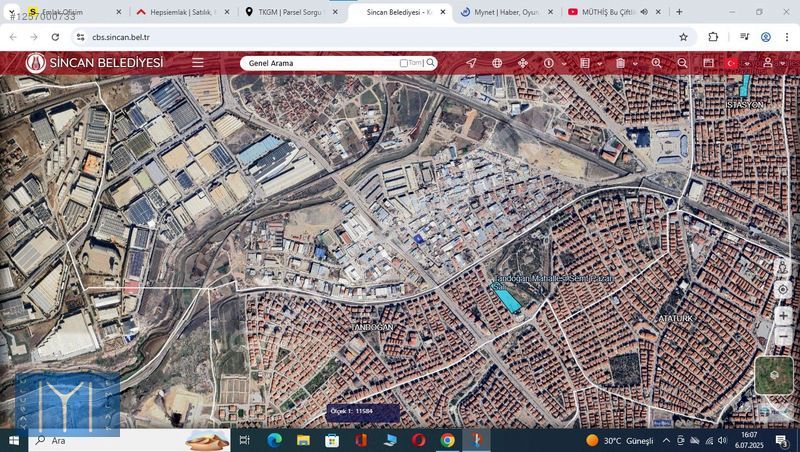Viewport: 800px width, 452px height.
Task: Click the map minus zoom button
Action: [x=783, y=337]
